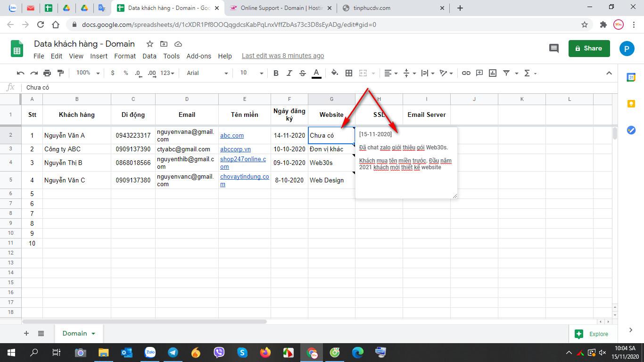
Task: Open the Insert menu
Action: [99, 56]
